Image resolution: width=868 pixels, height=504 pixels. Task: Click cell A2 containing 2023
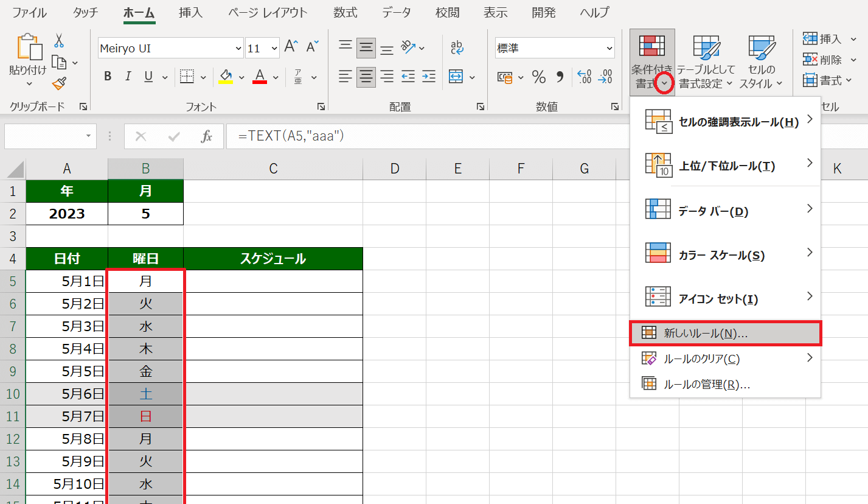click(67, 214)
